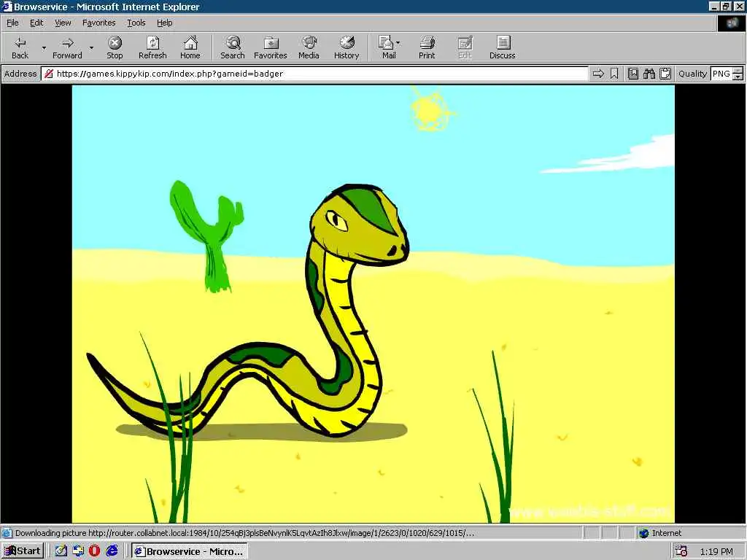The image size is (747, 560).
Task: Refresh the current page
Action: point(152,47)
